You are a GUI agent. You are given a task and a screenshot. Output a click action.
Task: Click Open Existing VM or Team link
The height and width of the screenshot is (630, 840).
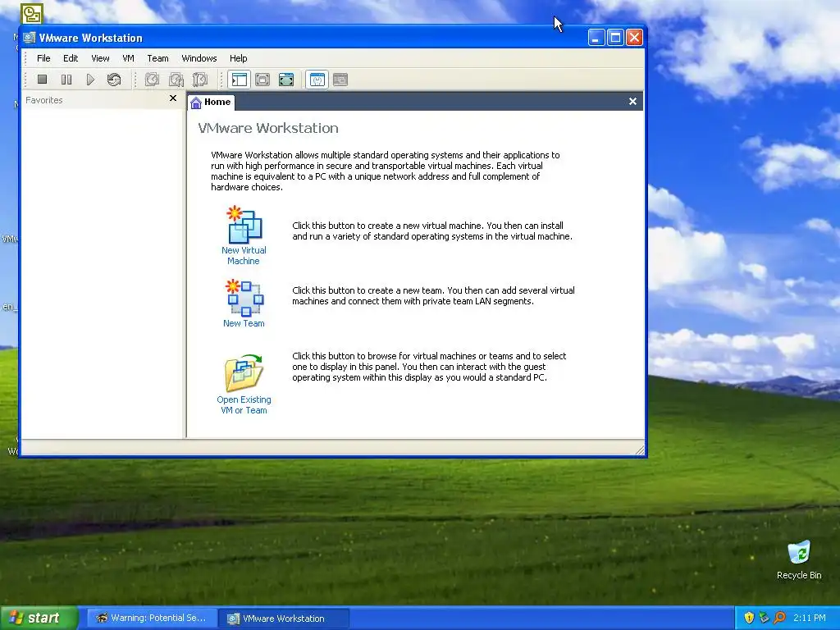[x=244, y=405]
